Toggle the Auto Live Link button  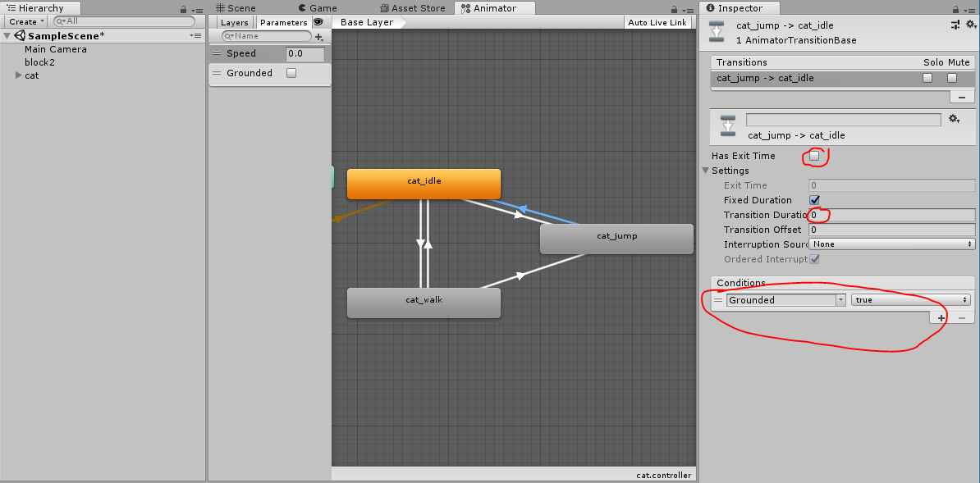point(657,22)
